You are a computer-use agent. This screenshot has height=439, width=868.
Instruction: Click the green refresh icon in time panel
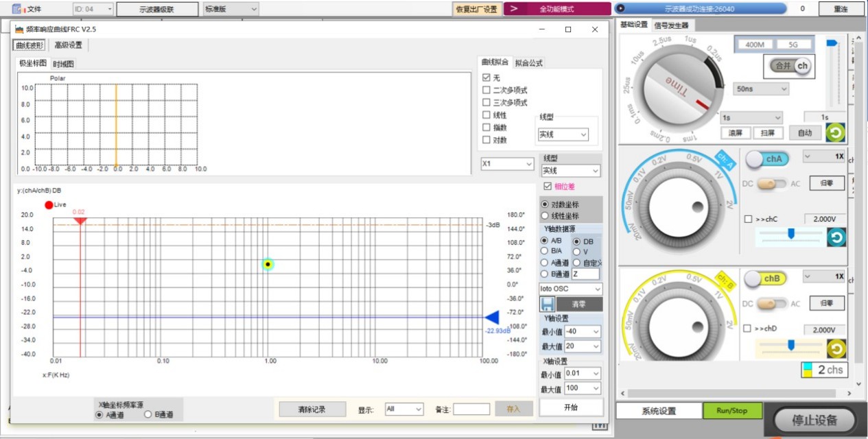click(835, 133)
